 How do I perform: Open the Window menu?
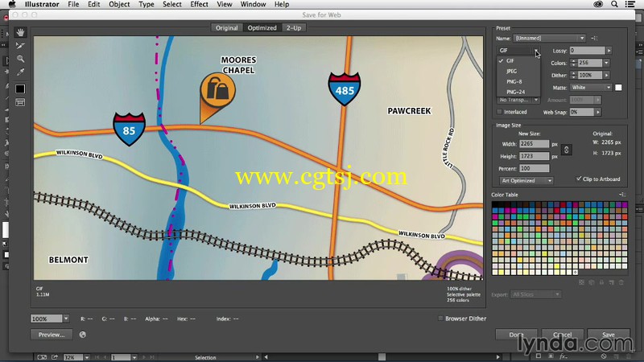[253, 4]
